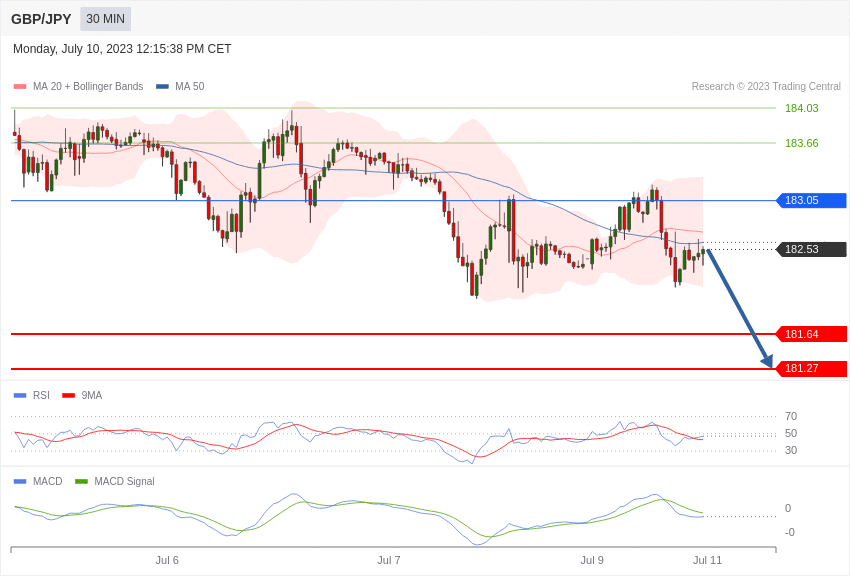Click the MACD legend label

[48, 481]
